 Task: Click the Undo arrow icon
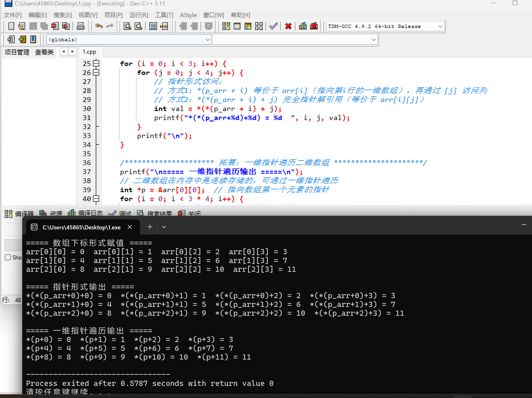click(99, 26)
